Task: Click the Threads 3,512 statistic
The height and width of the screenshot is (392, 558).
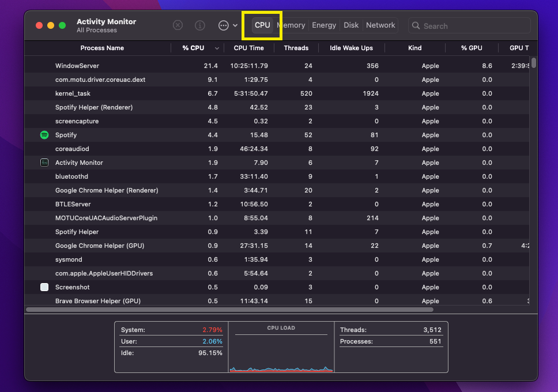Action: tap(391, 330)
